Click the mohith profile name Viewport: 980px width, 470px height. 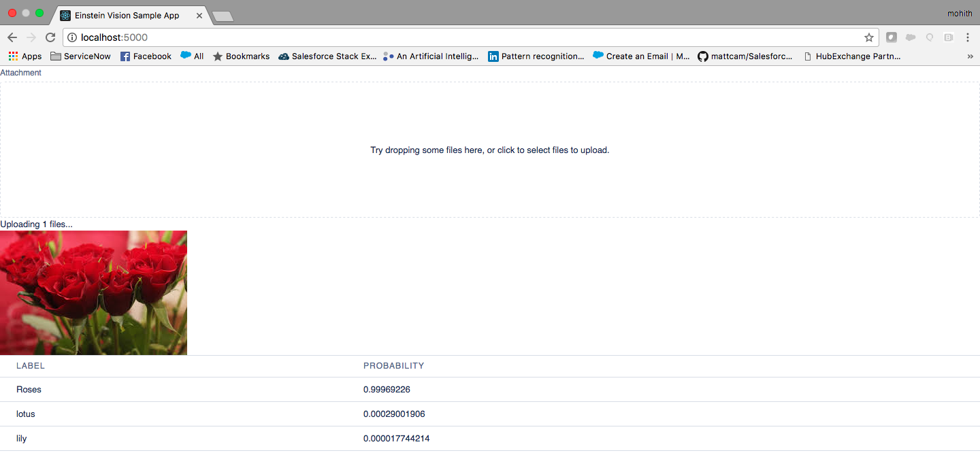tap(960, 14)
